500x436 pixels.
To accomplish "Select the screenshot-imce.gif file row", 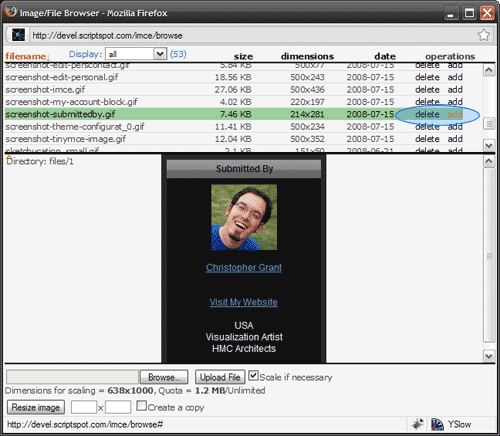I will [x=234, y=89].
